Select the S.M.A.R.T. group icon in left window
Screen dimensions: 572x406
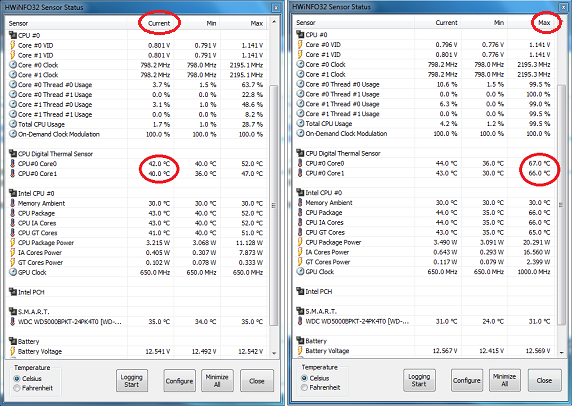click(x=13, y=312)
